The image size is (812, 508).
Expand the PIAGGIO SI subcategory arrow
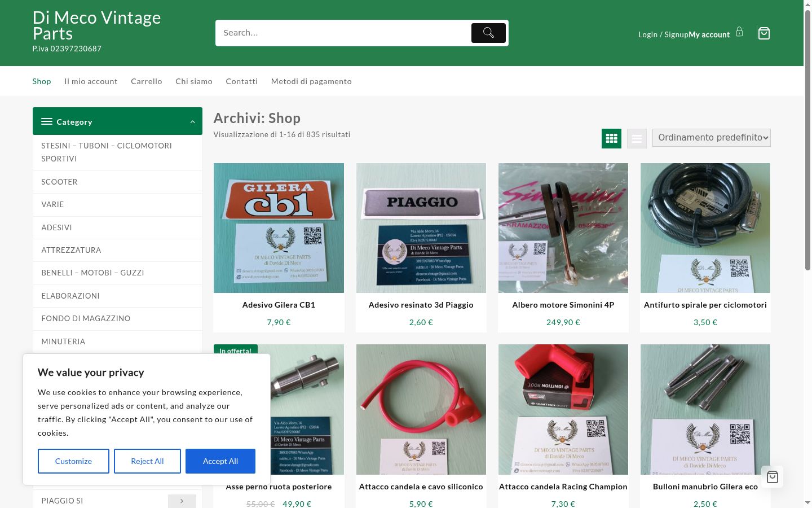(182, 501)
